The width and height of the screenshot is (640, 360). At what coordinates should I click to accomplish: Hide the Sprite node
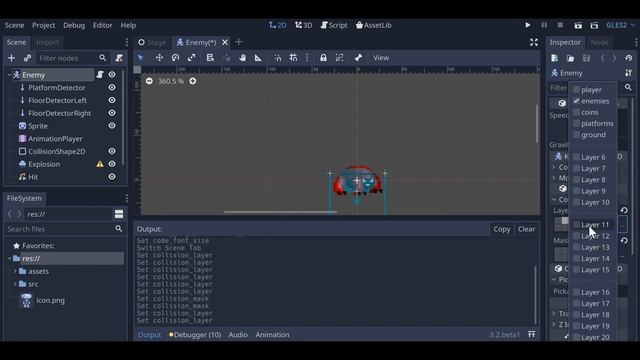[x=112, y=126]
